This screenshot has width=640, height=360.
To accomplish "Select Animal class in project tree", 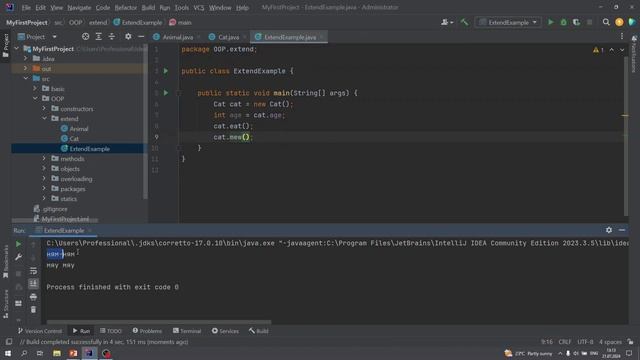I will click(79, 129).
